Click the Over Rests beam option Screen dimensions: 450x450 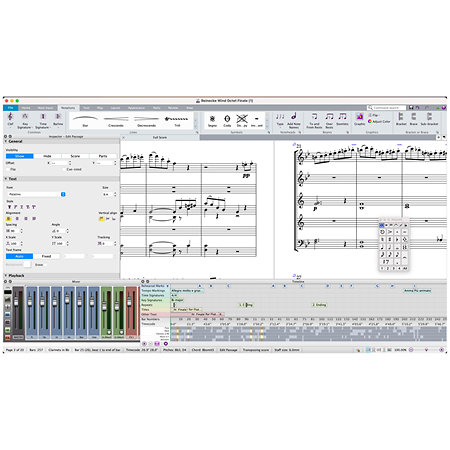point(329,121)
